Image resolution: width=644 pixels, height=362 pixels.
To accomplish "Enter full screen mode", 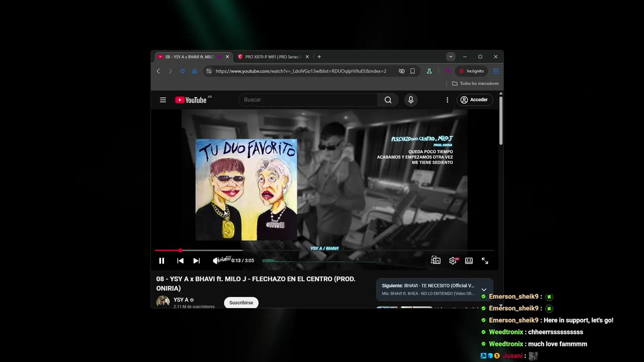I will tap(485, 260).
